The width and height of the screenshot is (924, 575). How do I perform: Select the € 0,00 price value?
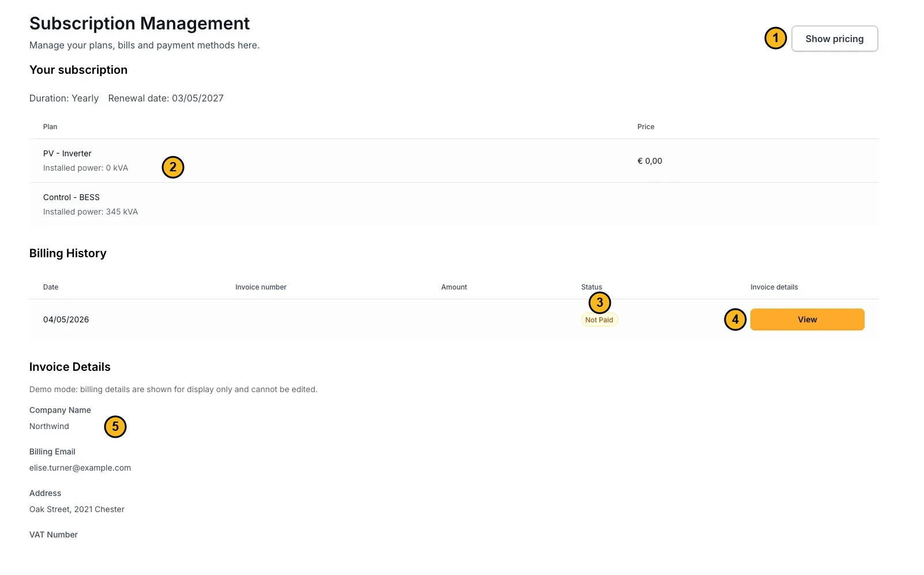coord(649,161)
